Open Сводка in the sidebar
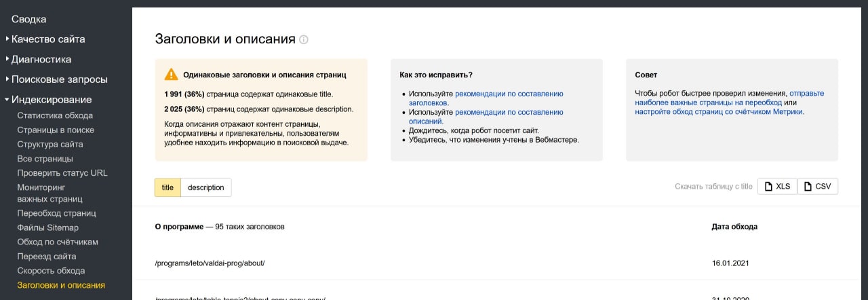This screenshot has width=868, height=300. (x=29, y=19)
